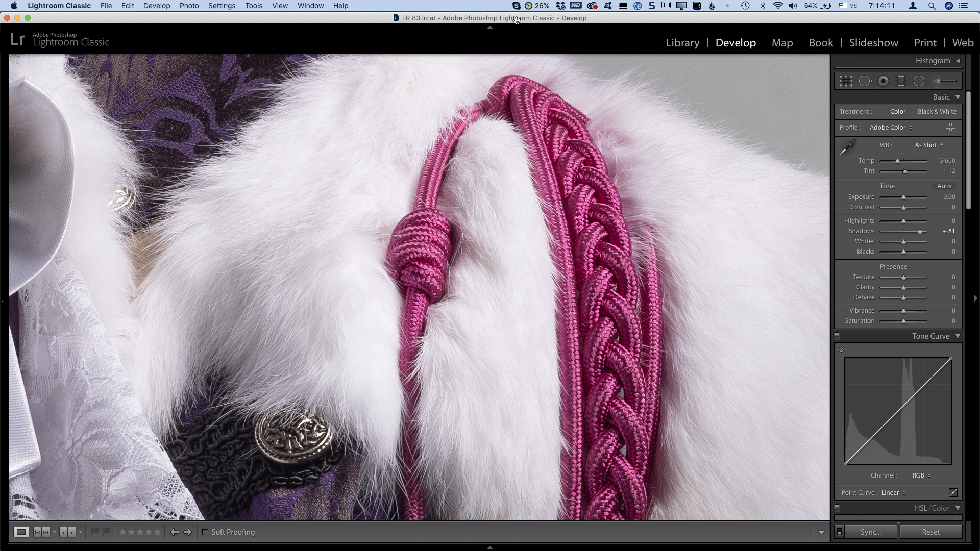Switch to the Slideshow module
The image size is (980, 551).
[873, 43]
